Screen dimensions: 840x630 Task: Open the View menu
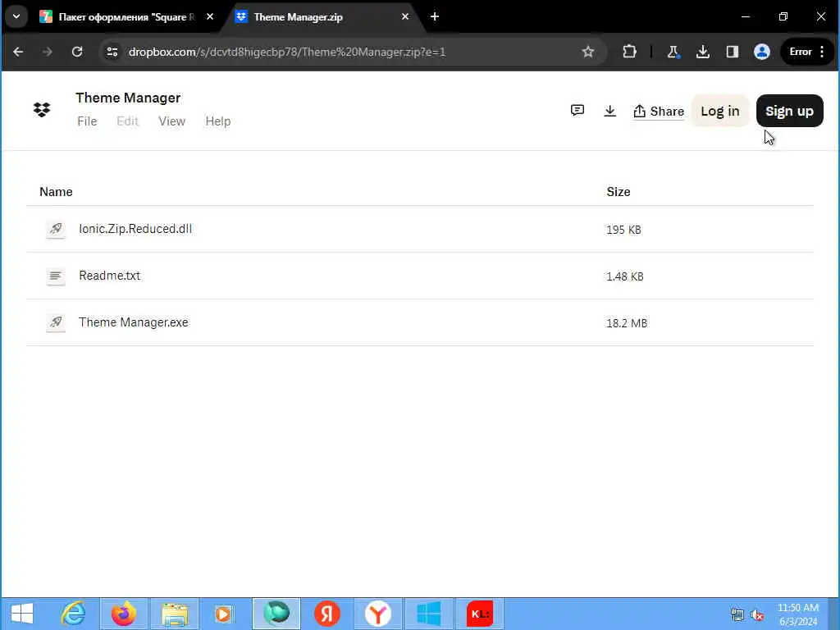[171, 121]
